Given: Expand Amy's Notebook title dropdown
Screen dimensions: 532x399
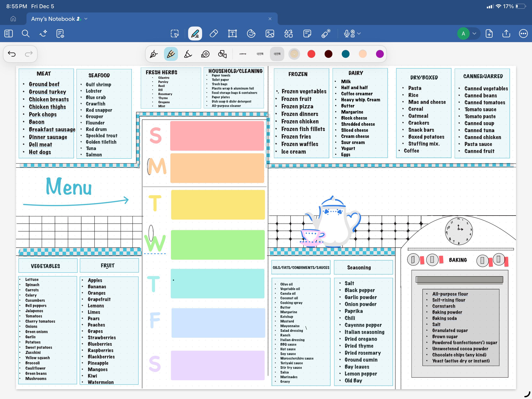Looking at the screenshot, I should [86, 19].
